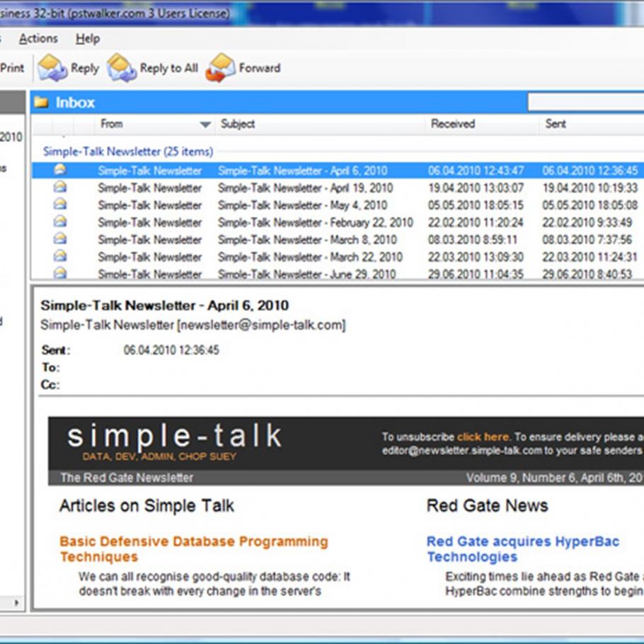Click the Inbox folder icon in header
This screenshot has height=644, width=644.
pos(41,102)
